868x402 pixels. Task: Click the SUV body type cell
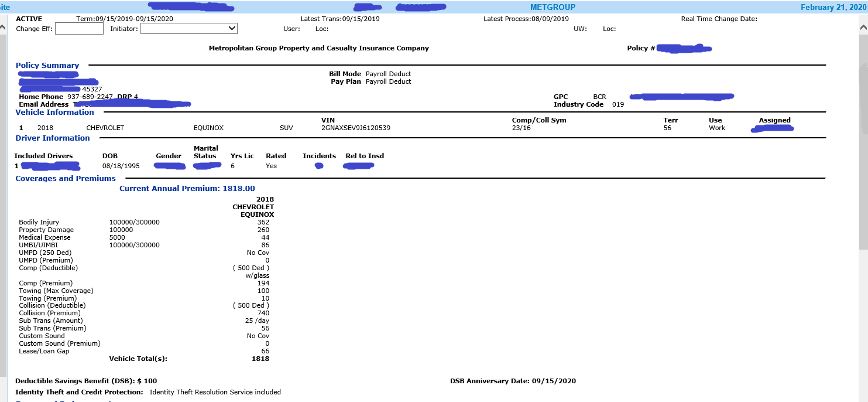287,128
